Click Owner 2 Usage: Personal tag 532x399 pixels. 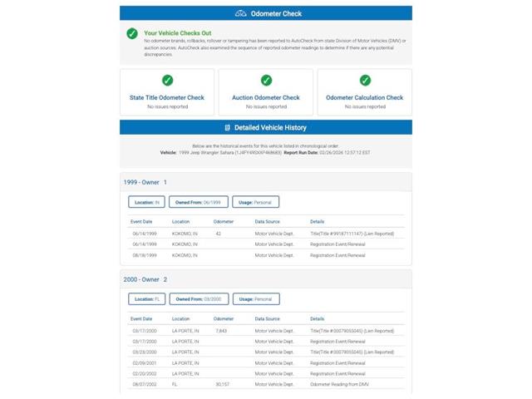(256, 299)
